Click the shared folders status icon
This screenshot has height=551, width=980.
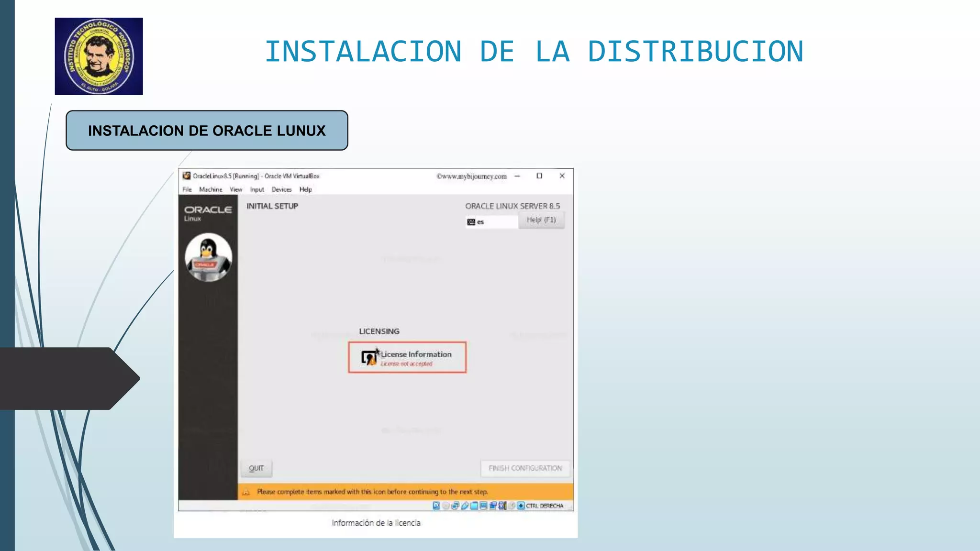click(474, 506)
